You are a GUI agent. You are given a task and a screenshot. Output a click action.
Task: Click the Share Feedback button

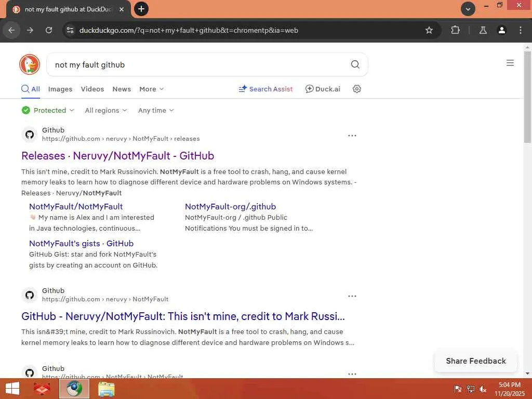[x=476, y=361]
